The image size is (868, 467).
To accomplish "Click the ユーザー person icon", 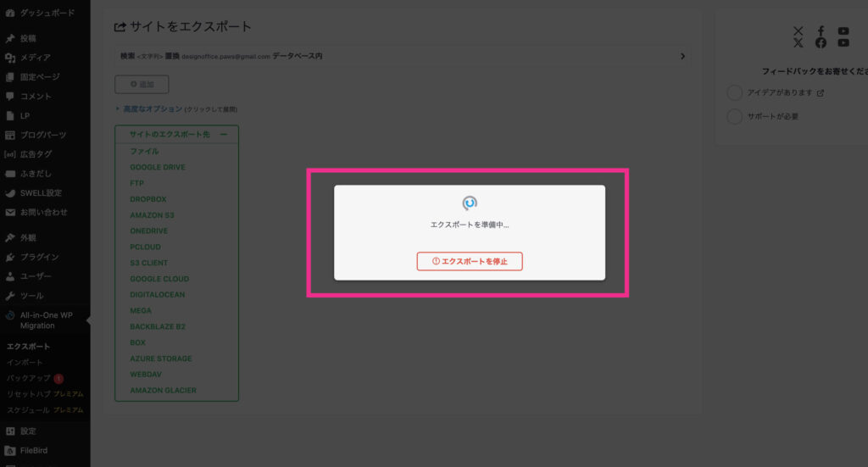I will tap(10, 276).
